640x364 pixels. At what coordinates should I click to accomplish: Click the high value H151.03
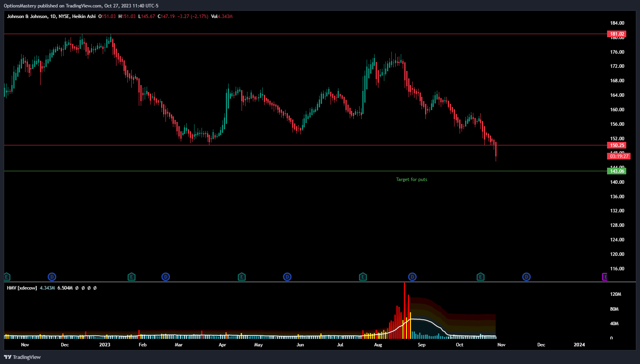(127, 16)
